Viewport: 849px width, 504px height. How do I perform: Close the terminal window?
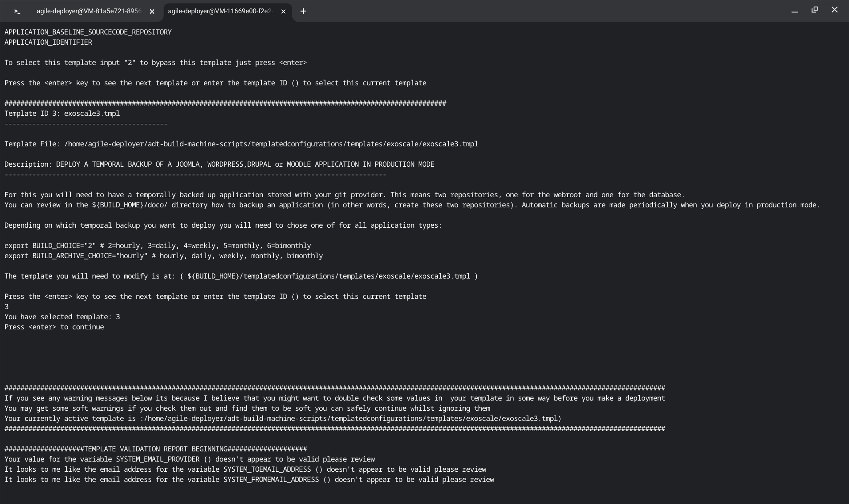coord(834,10)
